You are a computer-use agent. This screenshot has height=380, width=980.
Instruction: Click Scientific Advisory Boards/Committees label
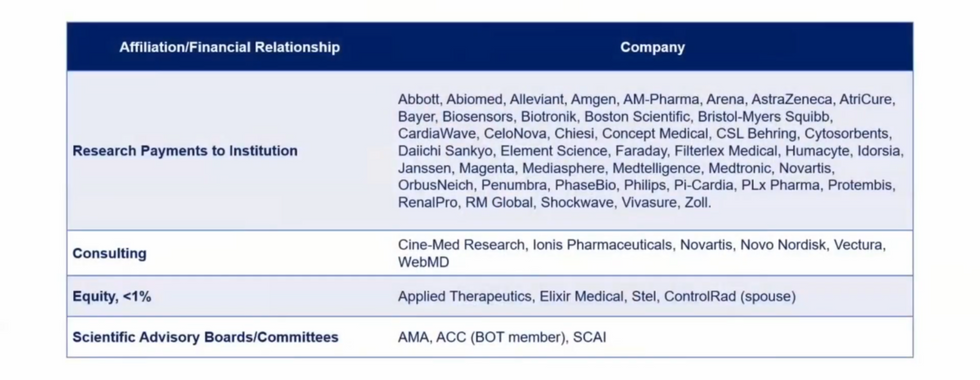click(x=206, y=338)
